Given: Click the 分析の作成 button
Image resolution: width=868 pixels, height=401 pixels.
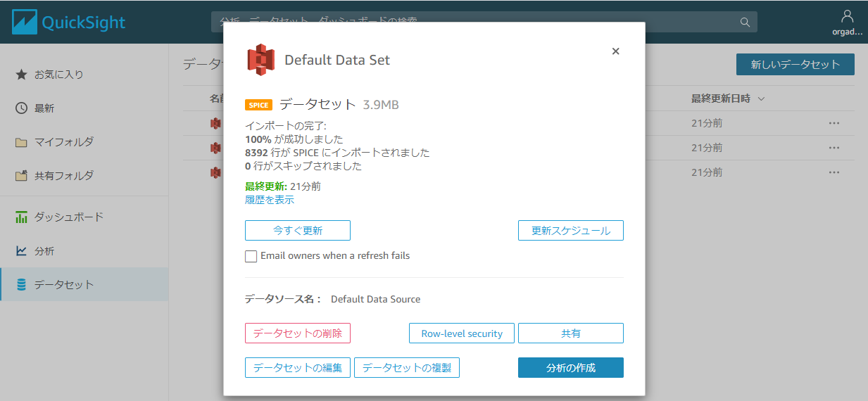Looking at the screenshot, I should (x=571, y=368).
